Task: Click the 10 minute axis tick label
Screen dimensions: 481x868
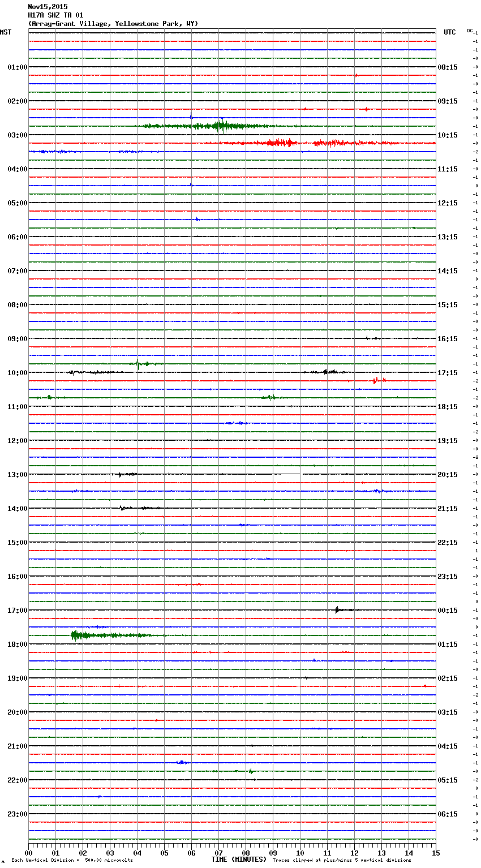Action: click(300, 853)
